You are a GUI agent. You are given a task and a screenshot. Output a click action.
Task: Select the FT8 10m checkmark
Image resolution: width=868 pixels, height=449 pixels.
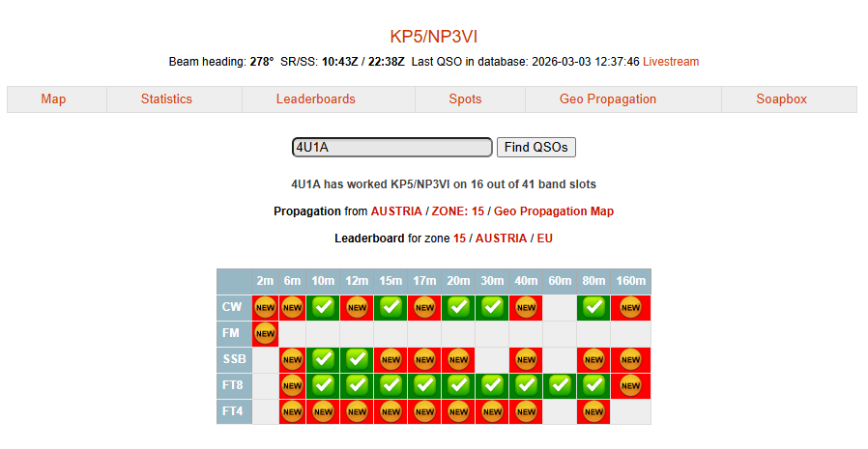(323, 385)
